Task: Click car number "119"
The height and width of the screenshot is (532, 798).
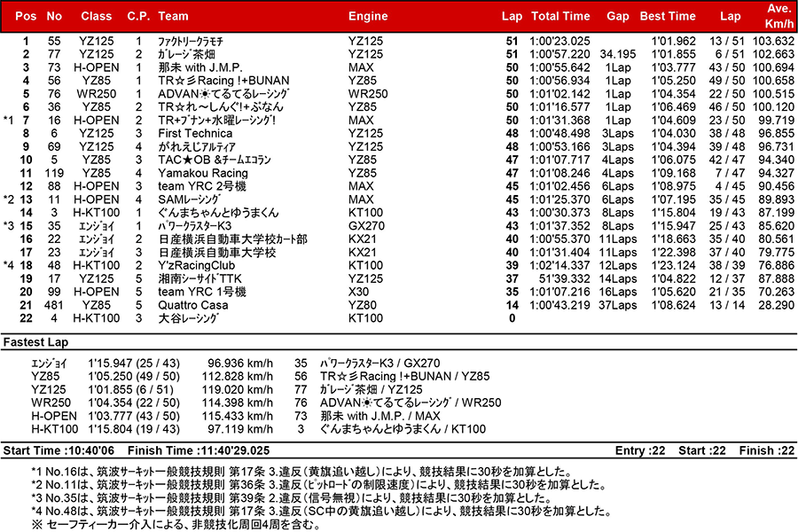Action: coord(54,173)
